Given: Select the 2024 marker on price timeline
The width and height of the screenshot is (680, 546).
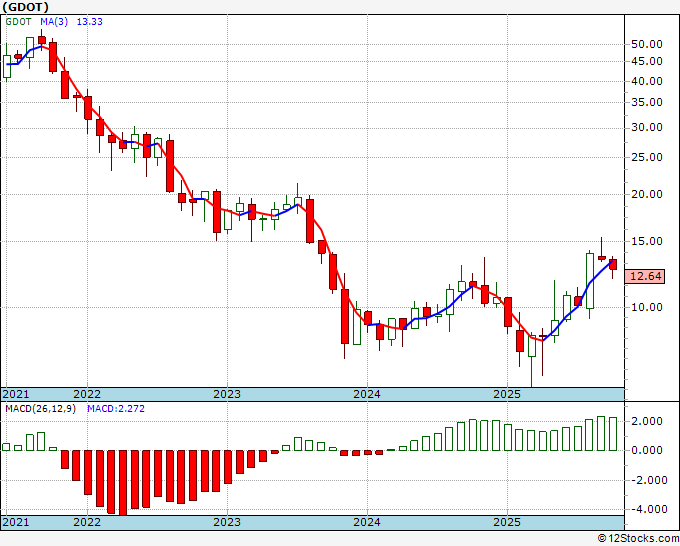Looking at the screenshot, I should point(367,394).
